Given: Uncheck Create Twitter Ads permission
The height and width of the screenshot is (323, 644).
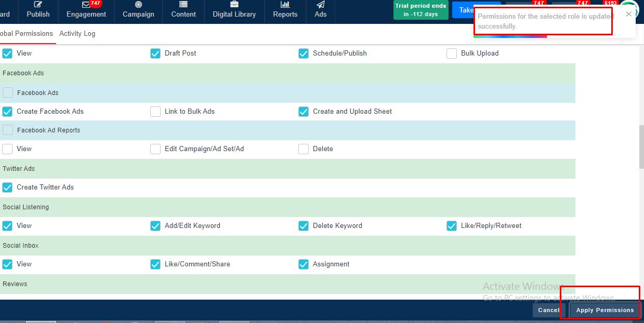Looking at the screenshot, I should (x=7, y=187).
